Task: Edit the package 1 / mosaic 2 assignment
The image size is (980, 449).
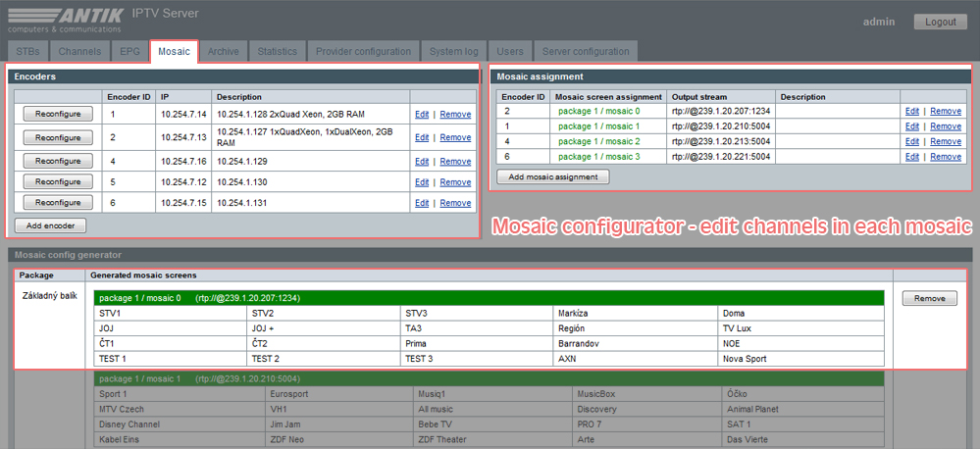Action: point(912,141)
